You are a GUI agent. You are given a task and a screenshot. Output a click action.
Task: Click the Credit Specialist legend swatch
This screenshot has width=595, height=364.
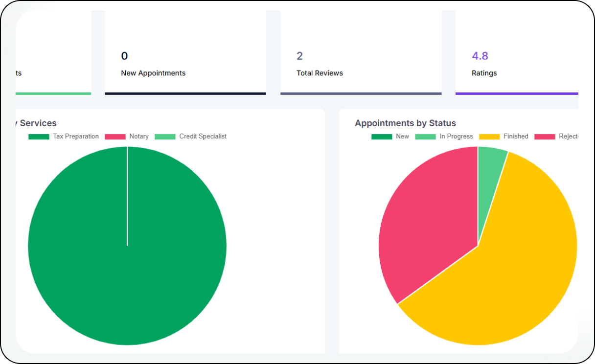[165, 136]
